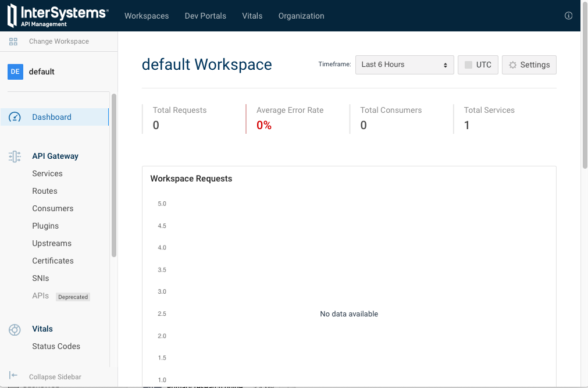This screenshot has width=588, height=388.
Task: Open the Workspaces menu item
Action: pyautogui.click(x=146, y=16)
